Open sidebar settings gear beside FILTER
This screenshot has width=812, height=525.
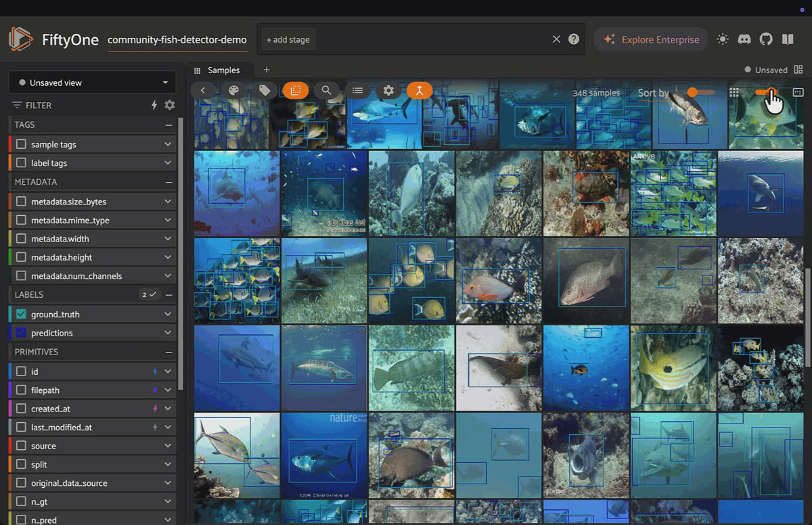tap(170, 105)
